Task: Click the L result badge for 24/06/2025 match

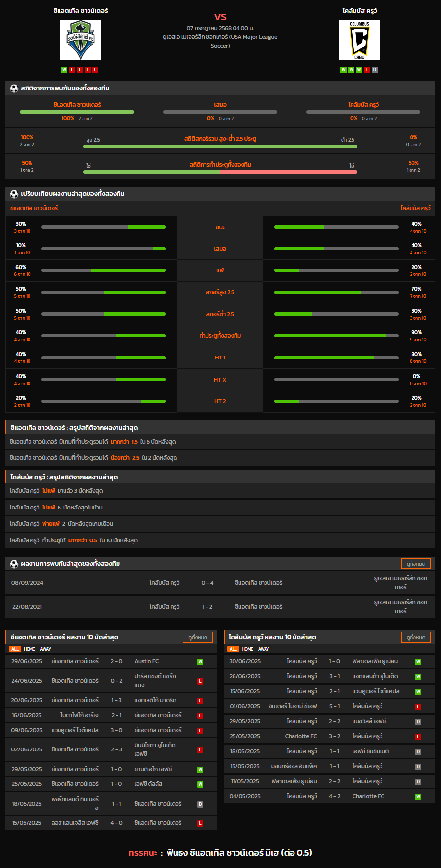Action: 200,681
